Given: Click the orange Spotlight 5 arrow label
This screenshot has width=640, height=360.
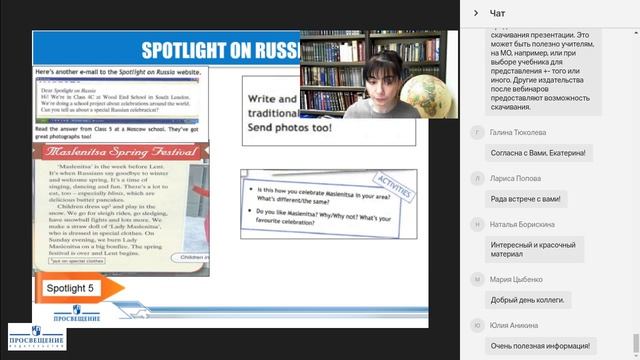Looking at the screenshot, I should click(x=80, y=288).
